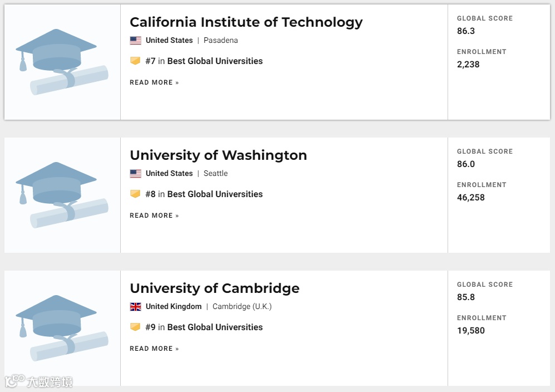Open Best Global Universities link for #8
This screenshot has width=555, height=392.
[215, 194]
